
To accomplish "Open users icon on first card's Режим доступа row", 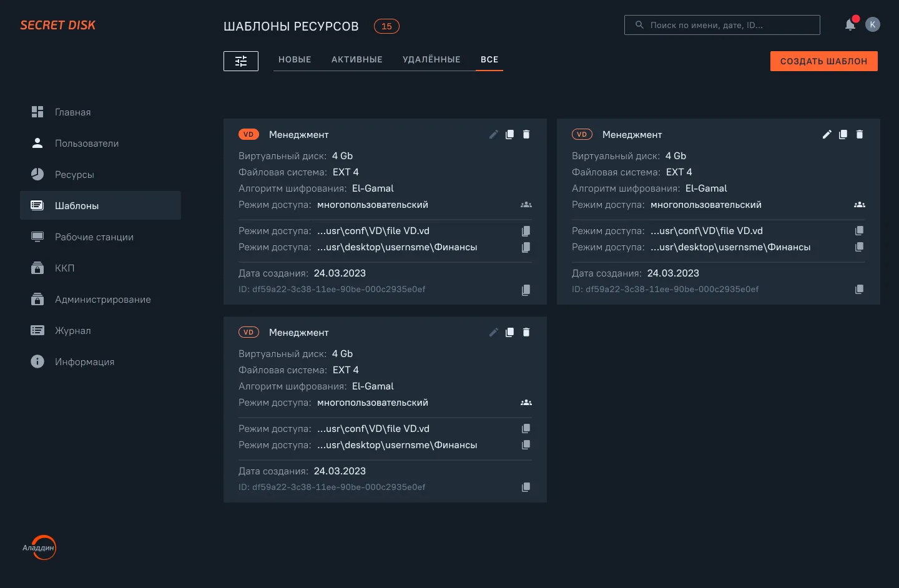I will pos(526,205).
